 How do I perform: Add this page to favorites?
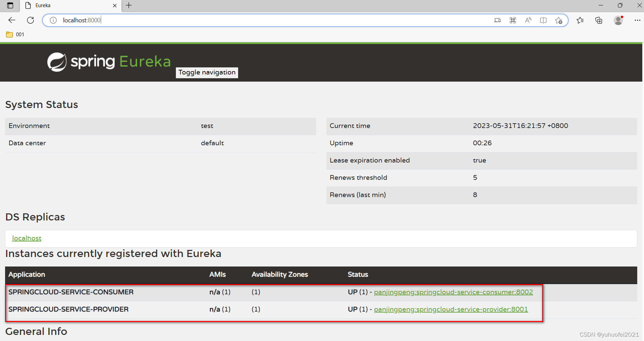pyautogui.click(x=559, y=20)
